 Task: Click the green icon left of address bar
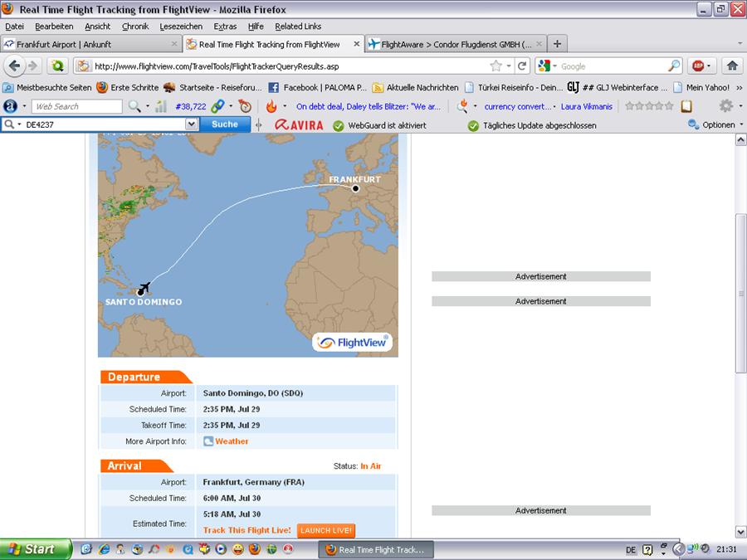[57, 66]
